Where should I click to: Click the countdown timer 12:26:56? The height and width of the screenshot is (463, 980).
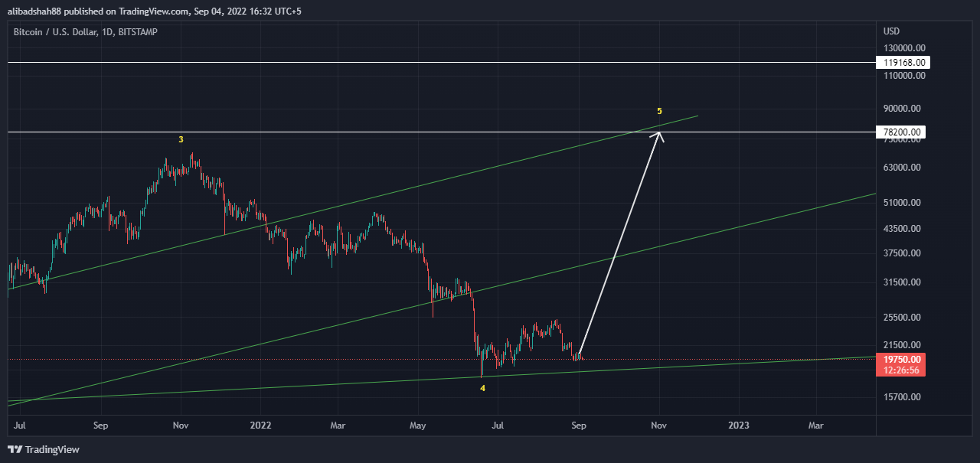900,370
